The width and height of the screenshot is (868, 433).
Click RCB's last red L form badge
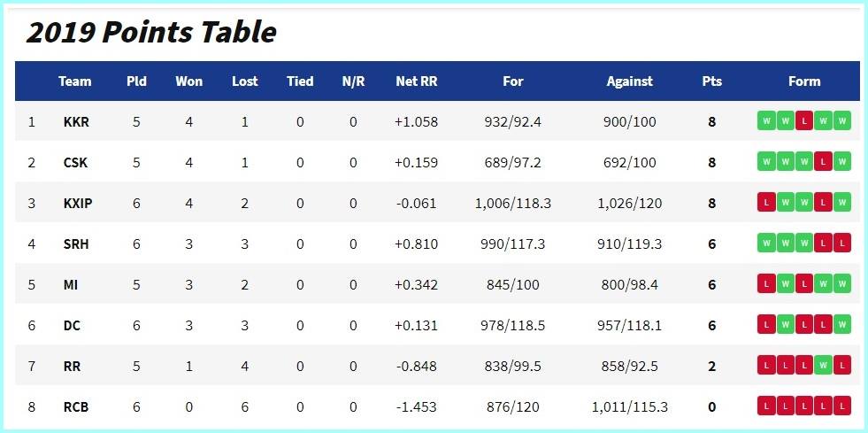[841, 406]
